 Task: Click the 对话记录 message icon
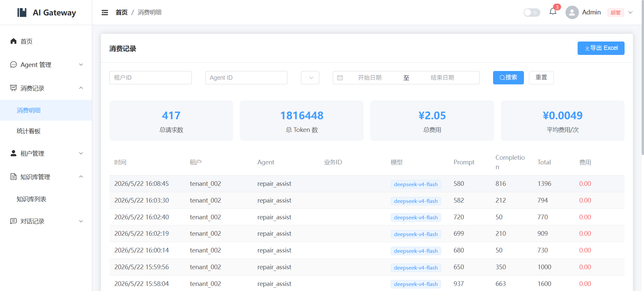(13, 221)
